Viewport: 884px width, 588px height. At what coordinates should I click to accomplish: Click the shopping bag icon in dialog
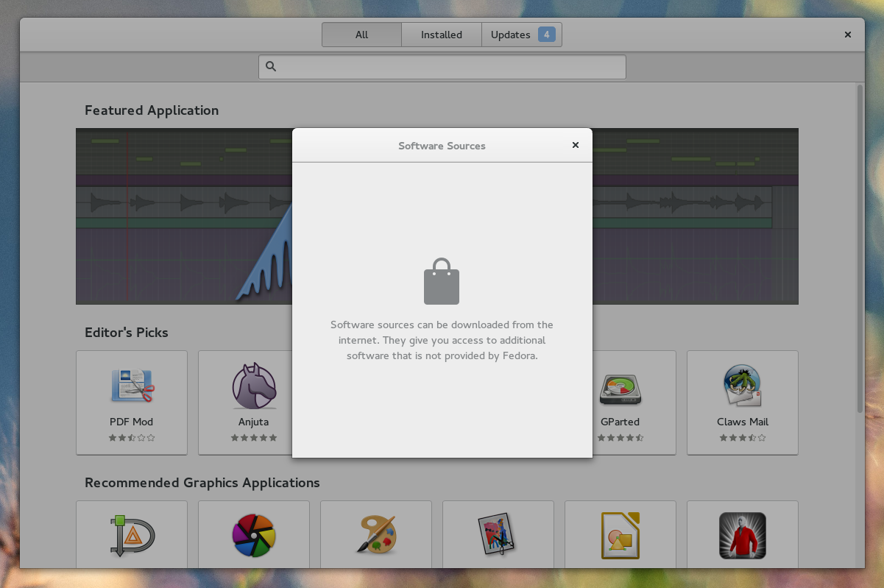click(442, 281)
